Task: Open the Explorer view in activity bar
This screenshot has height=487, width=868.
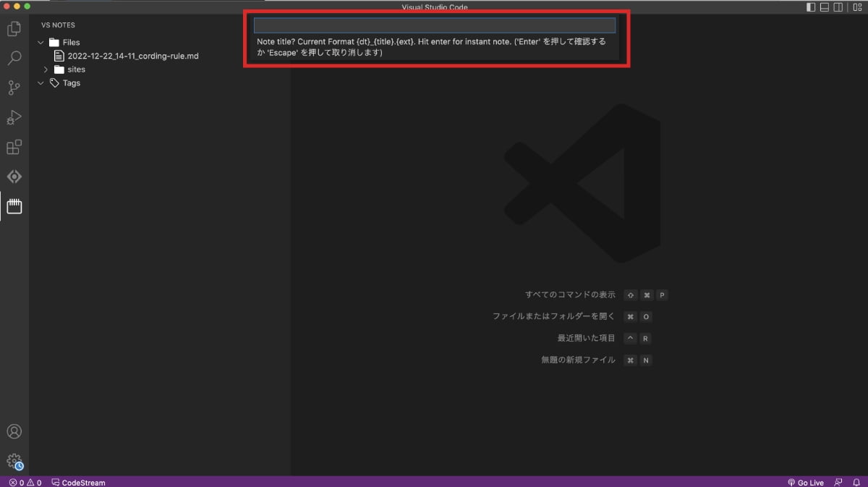Action: pyautogui.click(x=14, y=30)
